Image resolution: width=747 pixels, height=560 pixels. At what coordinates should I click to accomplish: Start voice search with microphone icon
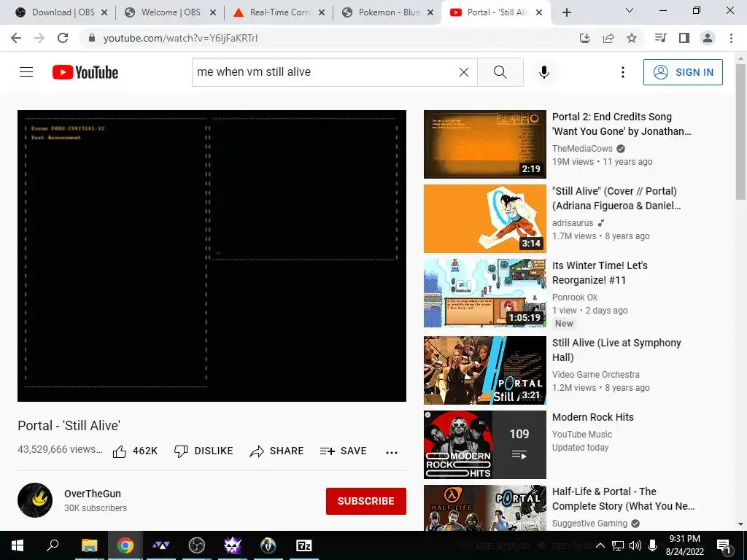pos(544,72)
